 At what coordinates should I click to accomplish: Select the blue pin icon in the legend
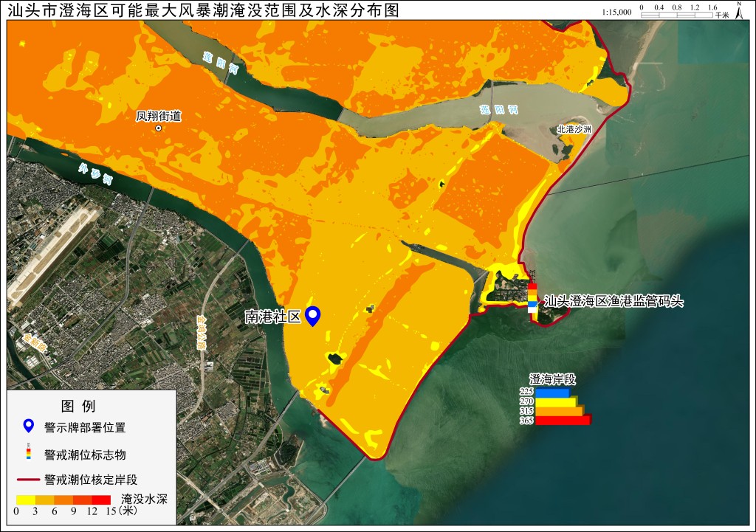coord(29,426)
